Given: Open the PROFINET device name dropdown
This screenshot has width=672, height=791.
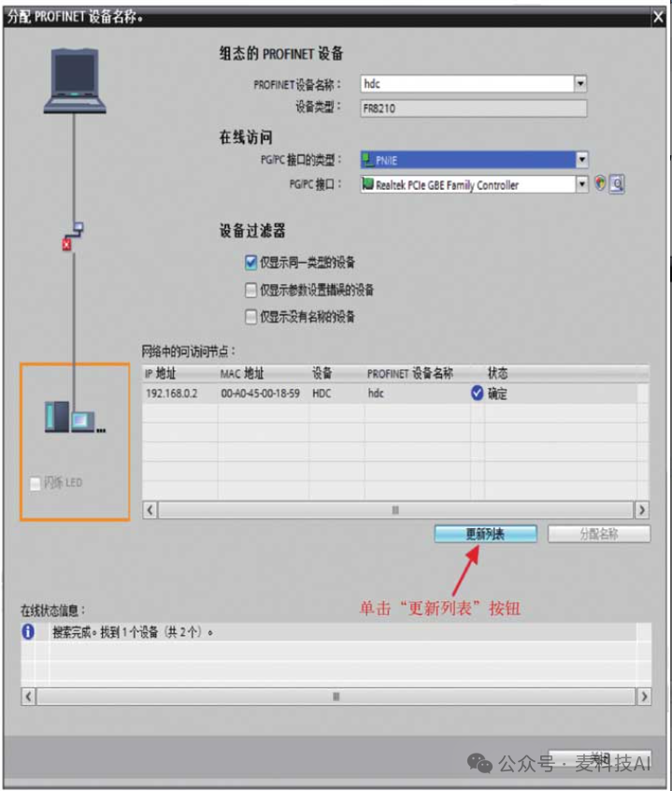Looking at the screenshot, I should 580,83.
